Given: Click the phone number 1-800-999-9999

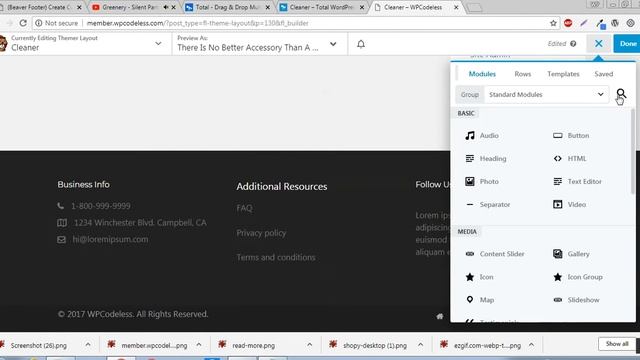Looking at the screenshot, I should pyautogui.click(x=101, y=206).
